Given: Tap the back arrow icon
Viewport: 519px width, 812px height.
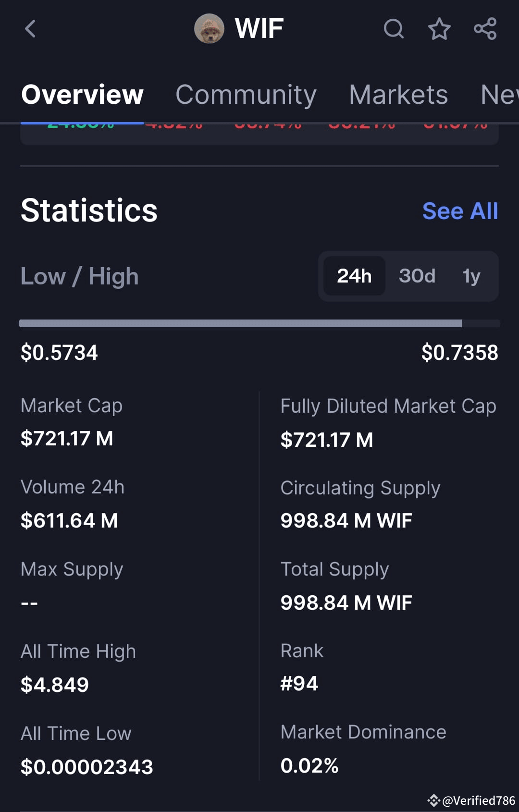Looking at the screenshot, I should pos(30,29).
